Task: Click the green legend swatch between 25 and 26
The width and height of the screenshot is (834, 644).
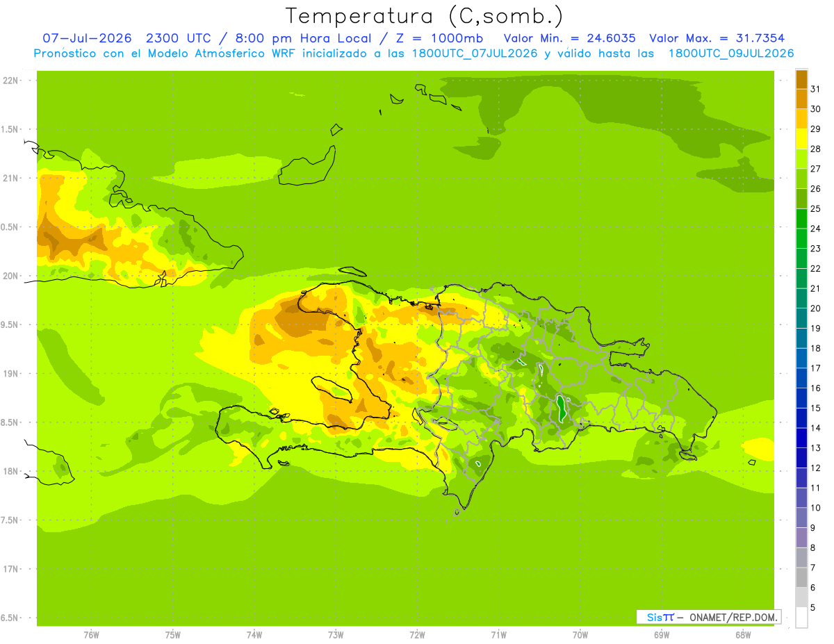Action: 801,199
